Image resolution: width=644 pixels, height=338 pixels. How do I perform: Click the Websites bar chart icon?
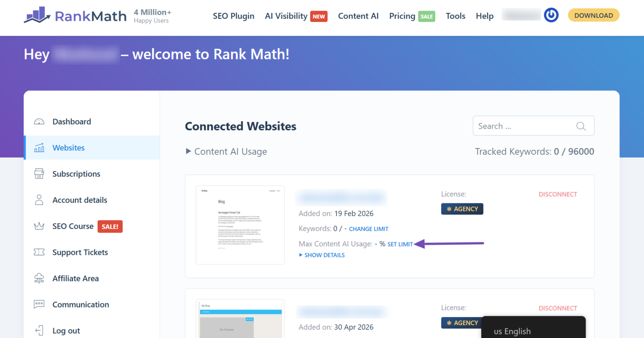pyautogui.click(x=39, y=148)
